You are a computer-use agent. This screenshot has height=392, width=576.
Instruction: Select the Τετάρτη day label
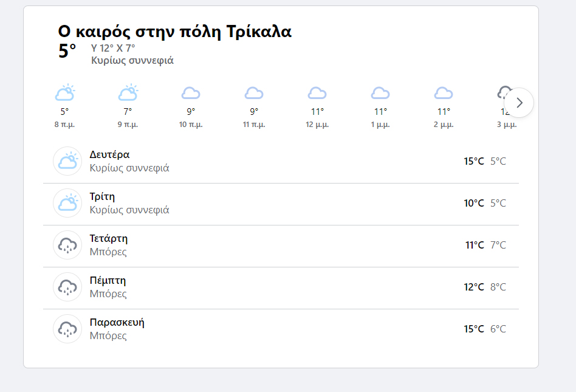click(x=109, y=239)
